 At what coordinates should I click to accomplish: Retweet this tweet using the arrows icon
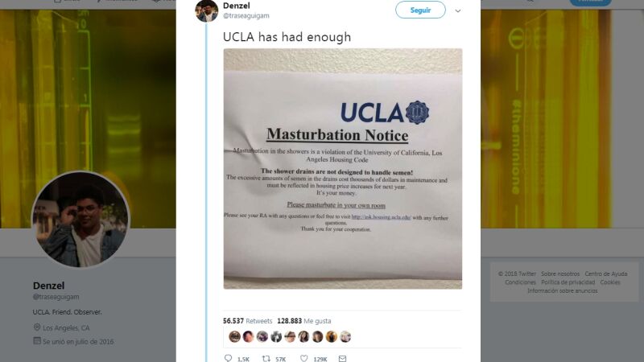(266, 358)
